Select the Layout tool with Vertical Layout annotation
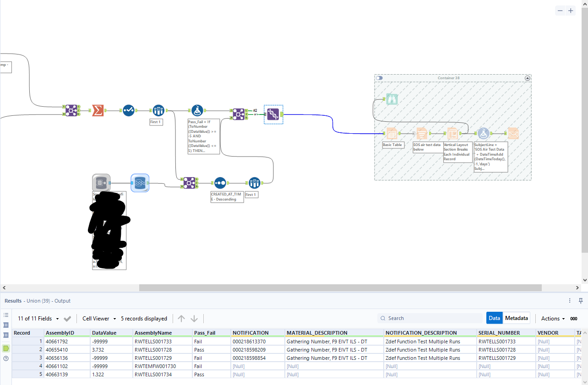 [452, 133]
